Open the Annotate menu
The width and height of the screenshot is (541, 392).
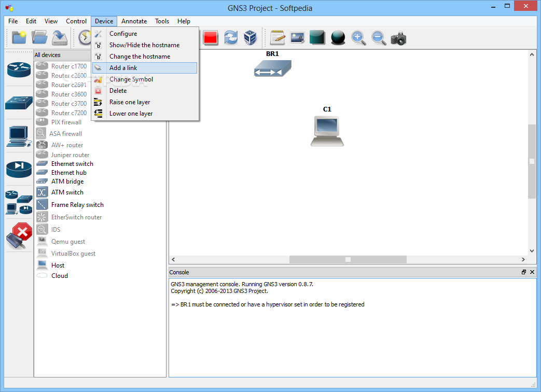pos(134,21)
